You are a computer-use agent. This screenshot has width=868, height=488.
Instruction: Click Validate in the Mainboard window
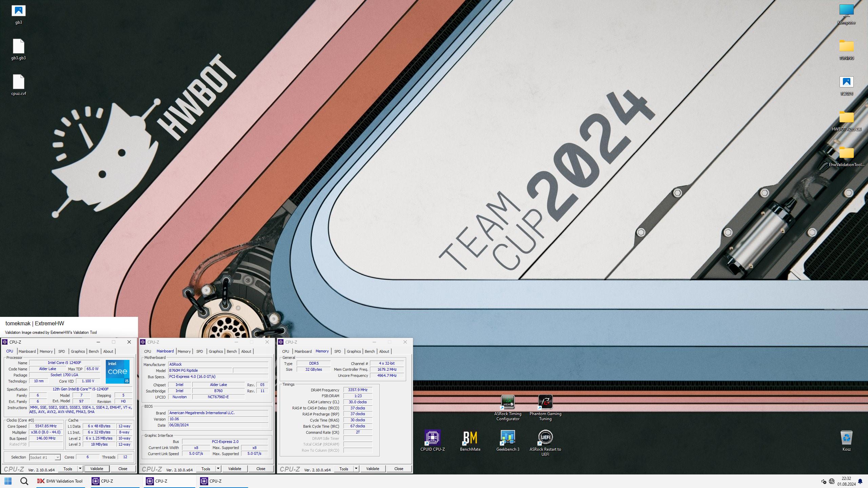[235, 469]
